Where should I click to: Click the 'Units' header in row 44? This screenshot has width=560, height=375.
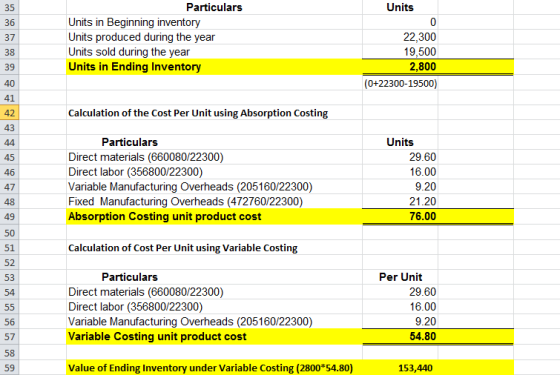400,142
